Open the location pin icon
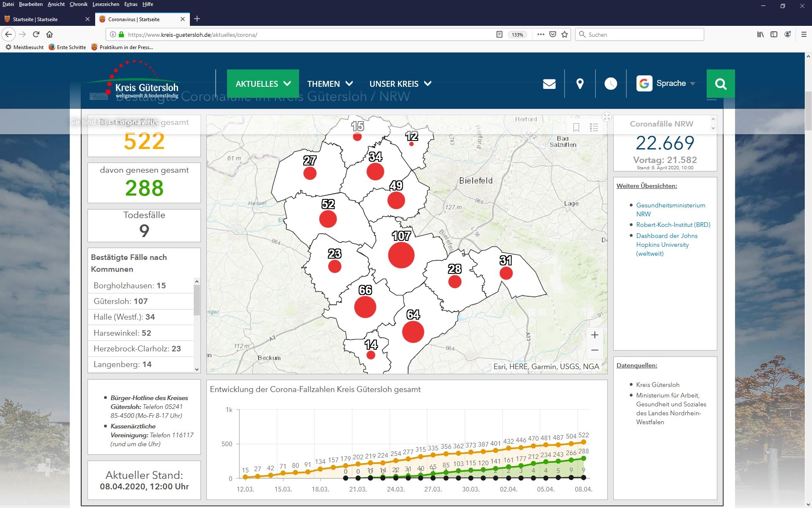Viewport: 812px width, 508px height. click(580, 84)
